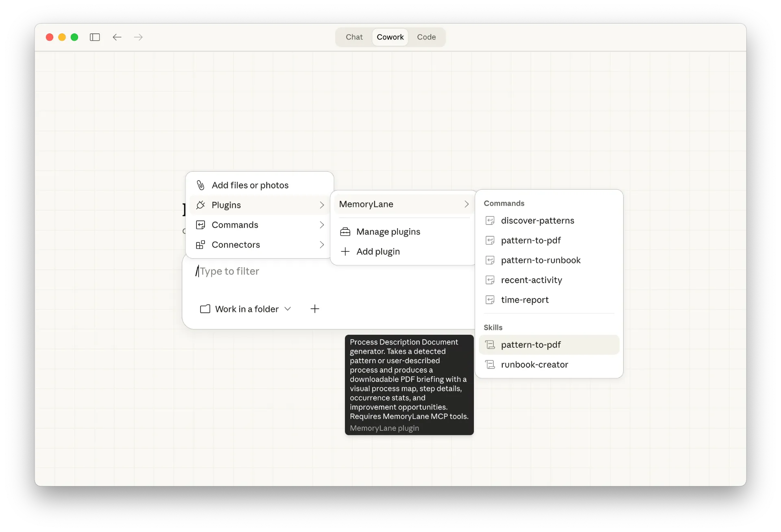Run the time-report command

coord(524,300)
